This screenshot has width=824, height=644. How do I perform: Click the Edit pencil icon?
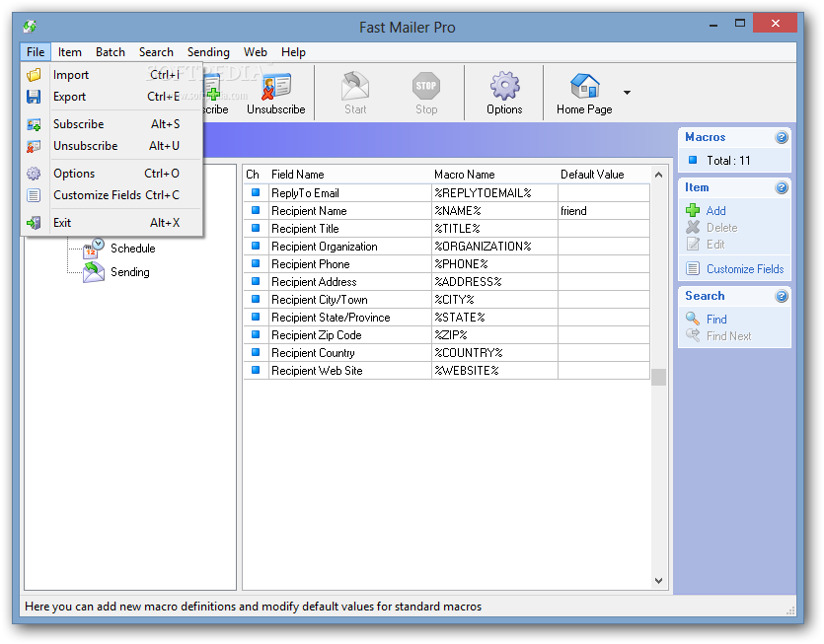693,245
